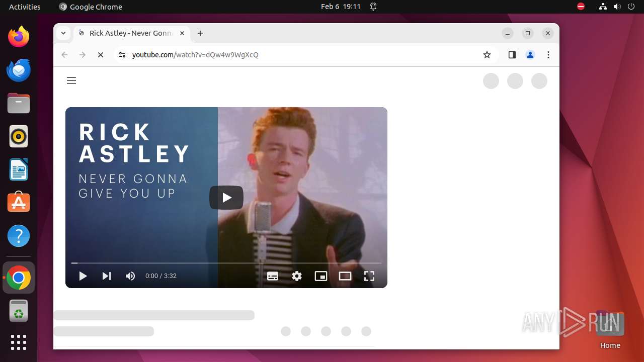Click Google Chrome dock icon
The width and height of the screenshot is (644, 362).
point(19,278)
